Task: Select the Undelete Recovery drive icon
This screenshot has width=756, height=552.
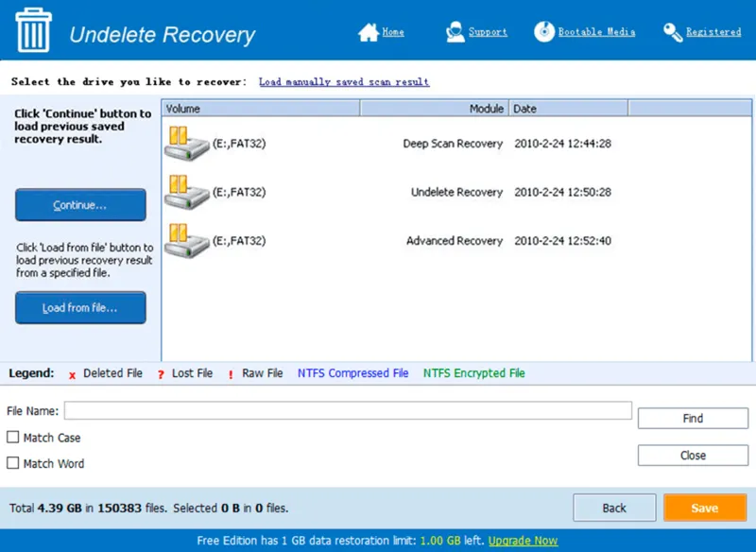Action: pyautogui.click(x=186, y=192)
